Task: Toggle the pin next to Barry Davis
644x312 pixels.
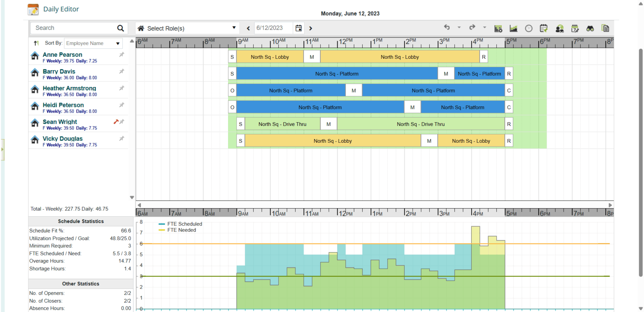Action: [x=122, y=71]
